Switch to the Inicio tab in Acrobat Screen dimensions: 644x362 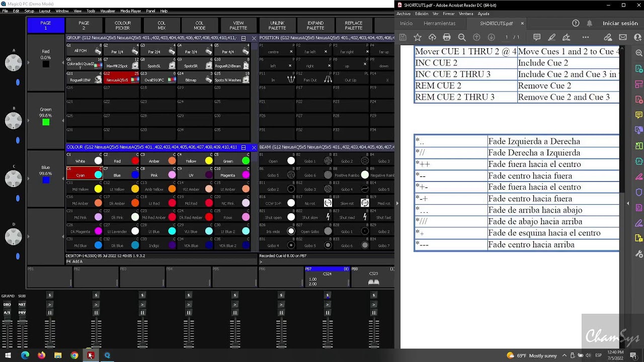coord(406,23)
